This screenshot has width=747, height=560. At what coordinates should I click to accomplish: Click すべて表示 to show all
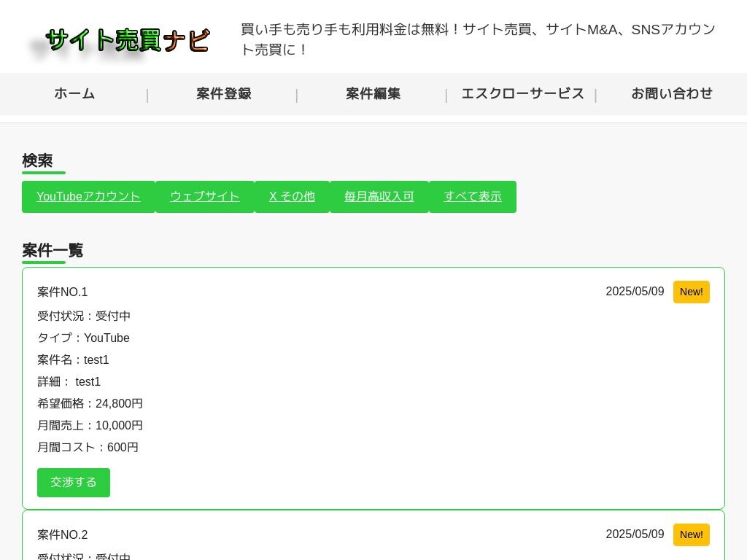tap(473, 197)
